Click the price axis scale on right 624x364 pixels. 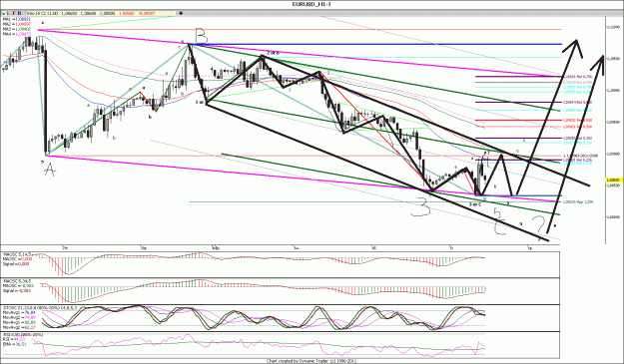click(614, 131)
